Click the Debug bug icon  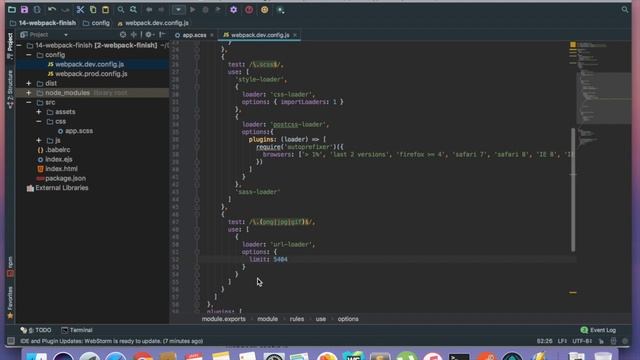click(x=205, y=9)
